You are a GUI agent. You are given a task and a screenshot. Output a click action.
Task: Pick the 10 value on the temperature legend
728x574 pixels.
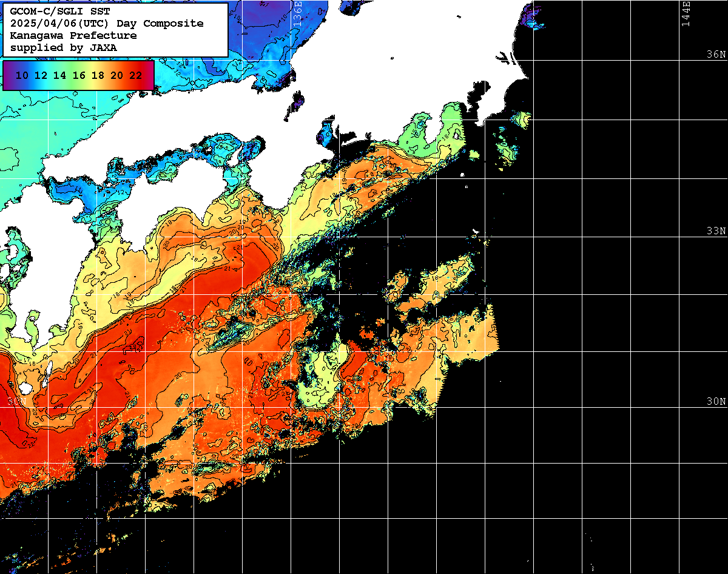click(x=22, y=75)
